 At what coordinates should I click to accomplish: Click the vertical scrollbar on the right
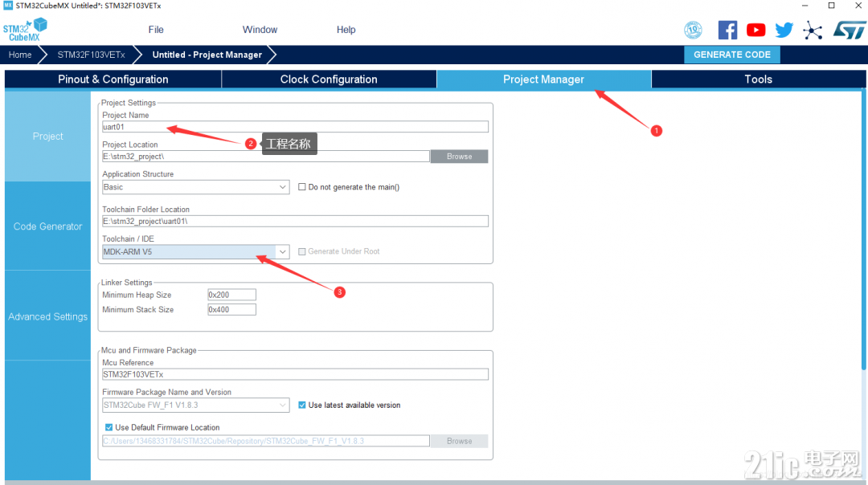click(x=863, y=230)
